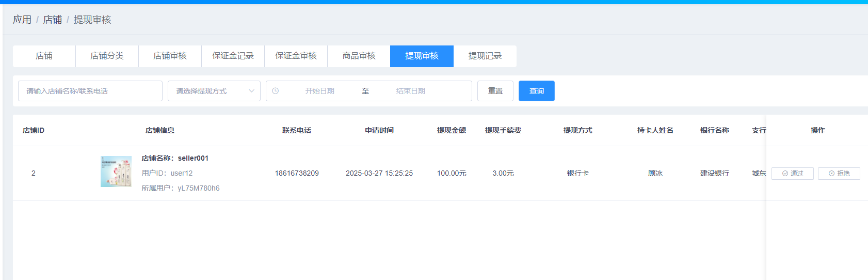Click the 店铺 breadcrumb link
The width and height of the screenshot is (868, 280).
tap(52, 20)
